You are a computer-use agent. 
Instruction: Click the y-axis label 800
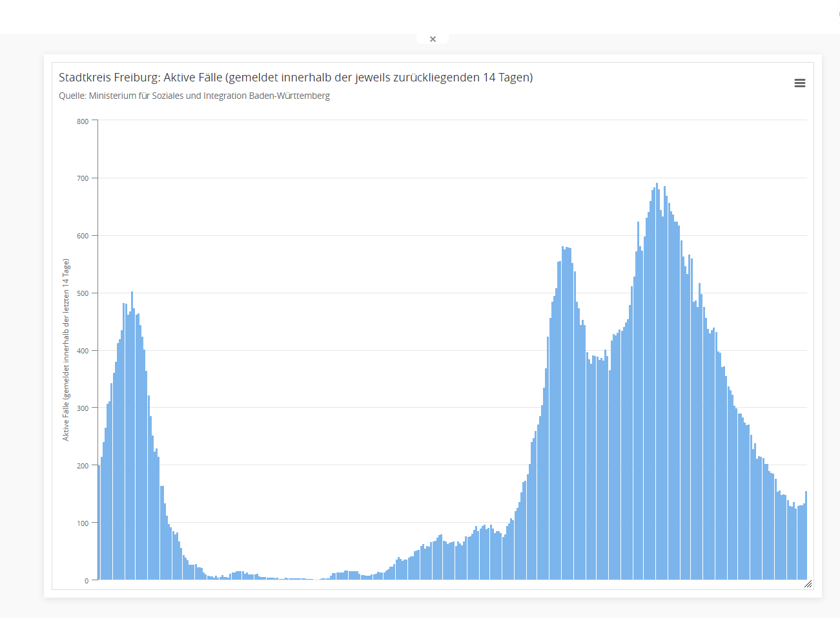pos(83,121)
